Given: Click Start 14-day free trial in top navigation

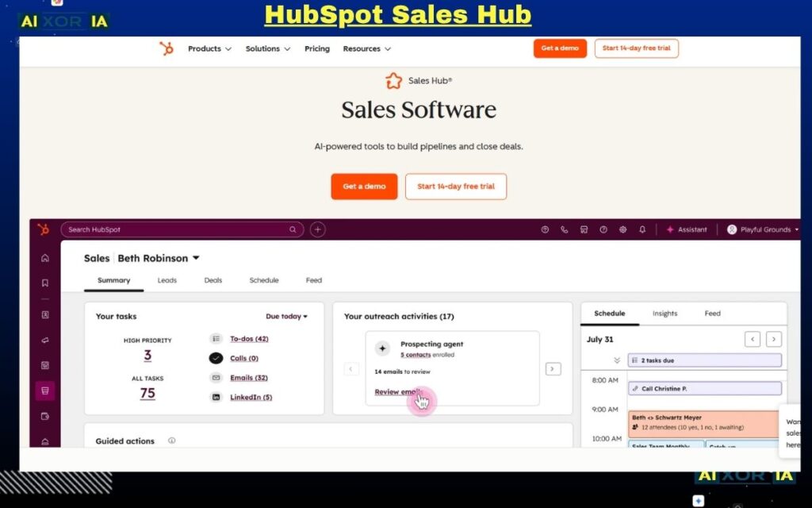Looking at the screenshot, I should click(x=637, y=48).
